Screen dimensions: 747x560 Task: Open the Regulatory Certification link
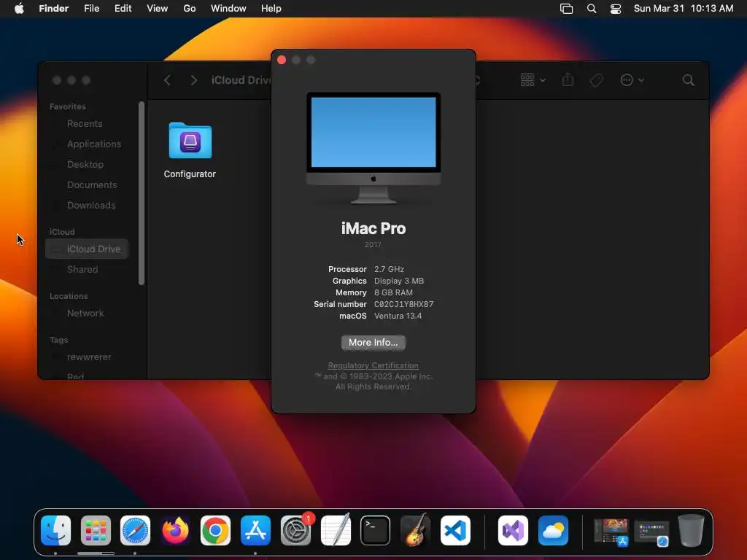tap(373, 365)
